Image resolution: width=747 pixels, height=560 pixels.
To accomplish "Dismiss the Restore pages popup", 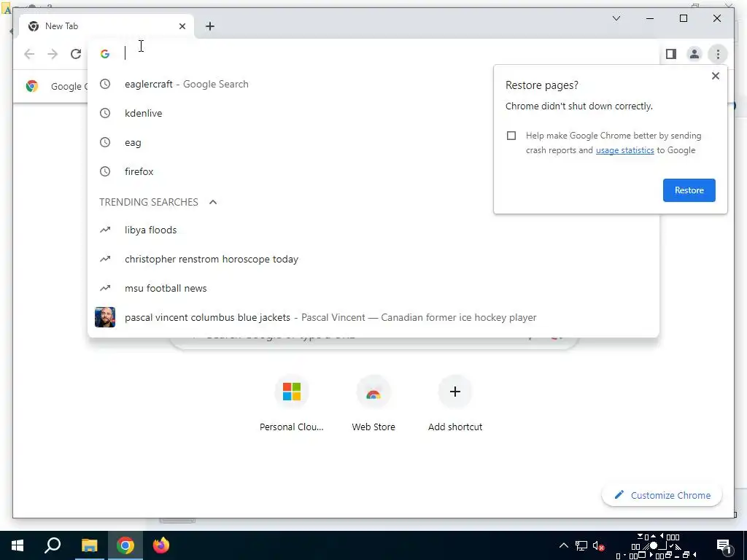I will [x=715, y=76].
